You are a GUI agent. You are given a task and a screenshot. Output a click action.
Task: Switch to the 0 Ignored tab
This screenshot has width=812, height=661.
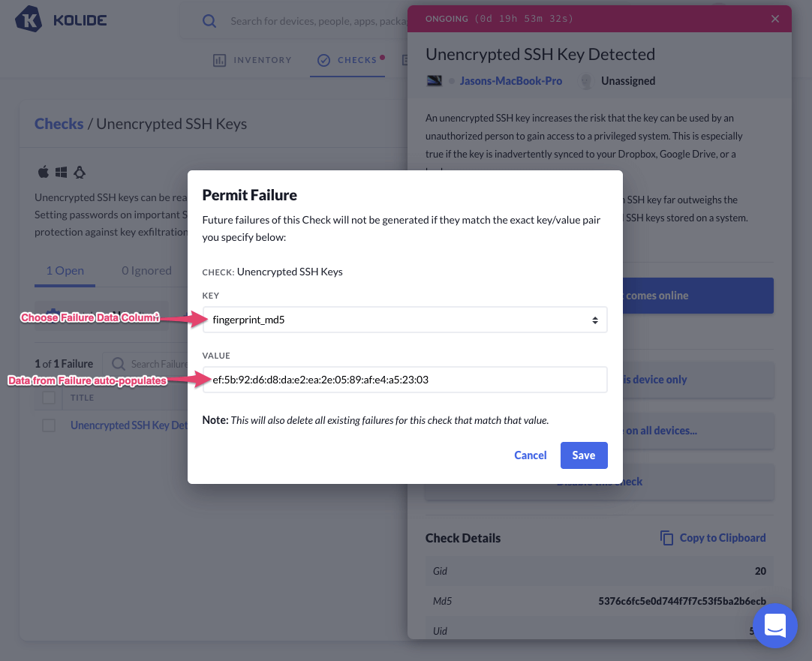(146, 270)
